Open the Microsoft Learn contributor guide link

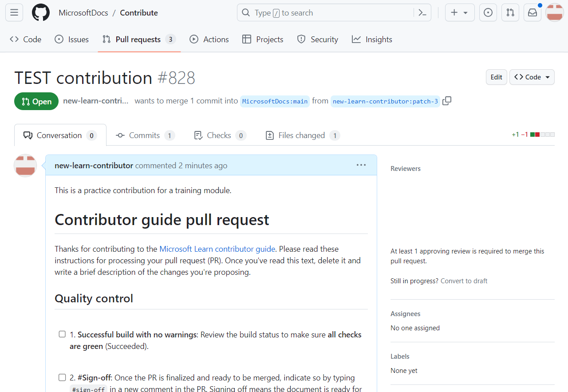pos(217,249)
